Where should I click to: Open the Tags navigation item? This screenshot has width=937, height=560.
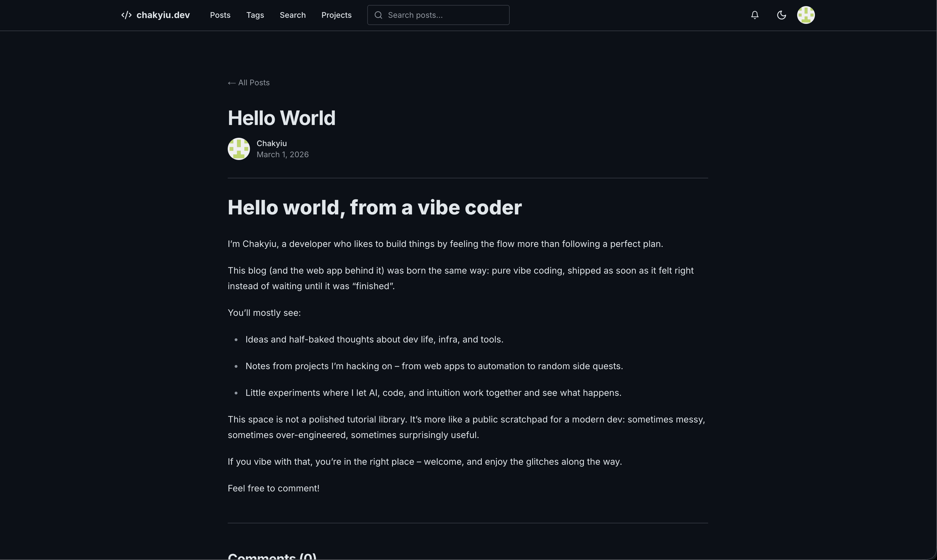click(x=255, y=15)
